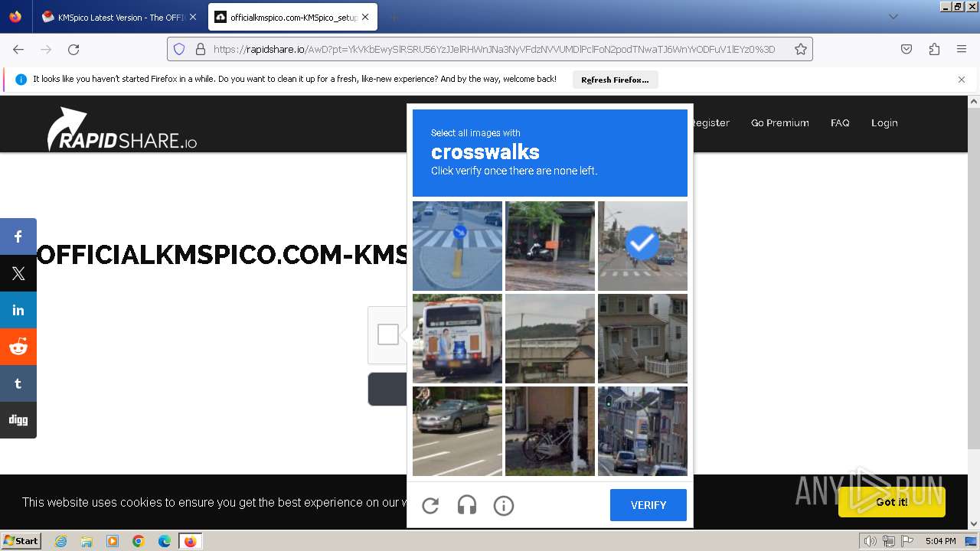Bookmark this page with star icon

(801, 49)
